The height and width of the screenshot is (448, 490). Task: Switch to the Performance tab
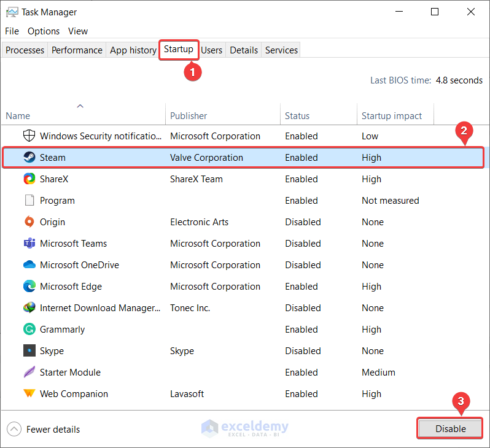pos(77,50)
